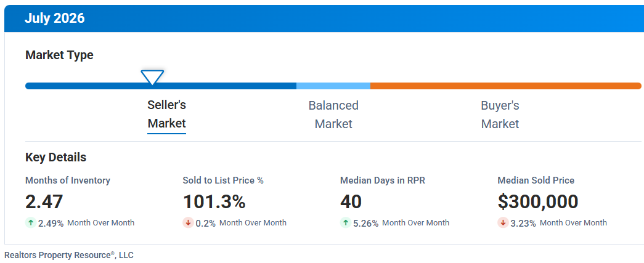Select the Seller's Market label

tap(167, 114)
